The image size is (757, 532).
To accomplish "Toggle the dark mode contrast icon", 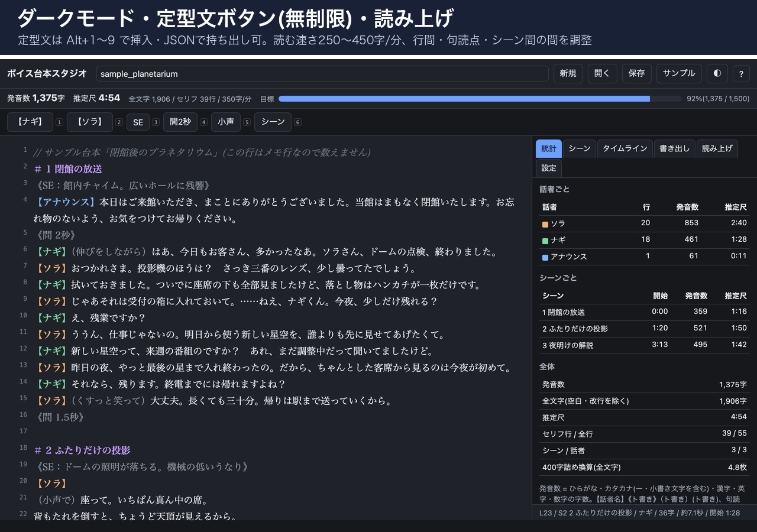I will [717, 73].
